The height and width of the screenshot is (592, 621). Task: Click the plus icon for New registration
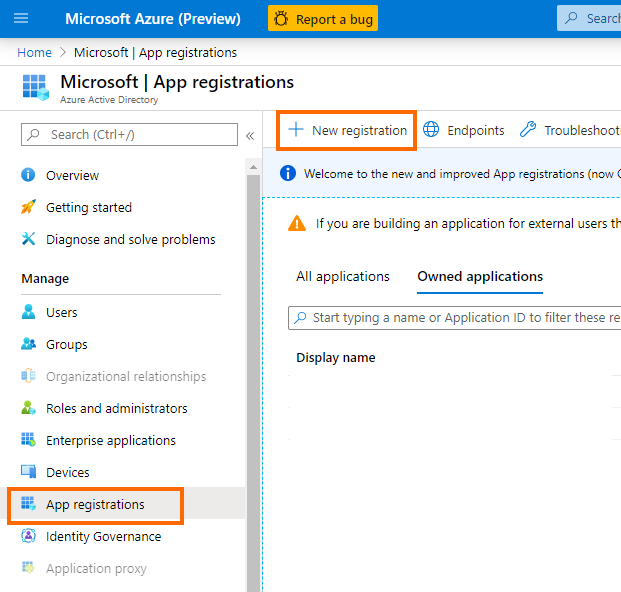click(x=295, y=129)
